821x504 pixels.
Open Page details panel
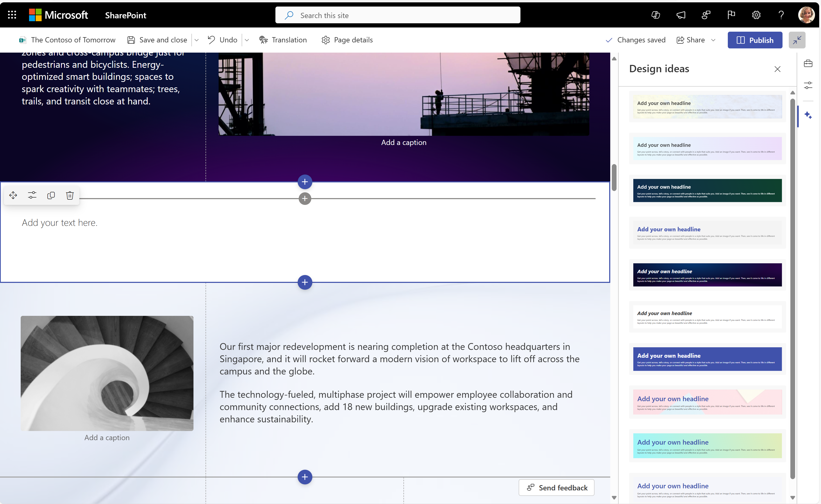pos(347,39)
